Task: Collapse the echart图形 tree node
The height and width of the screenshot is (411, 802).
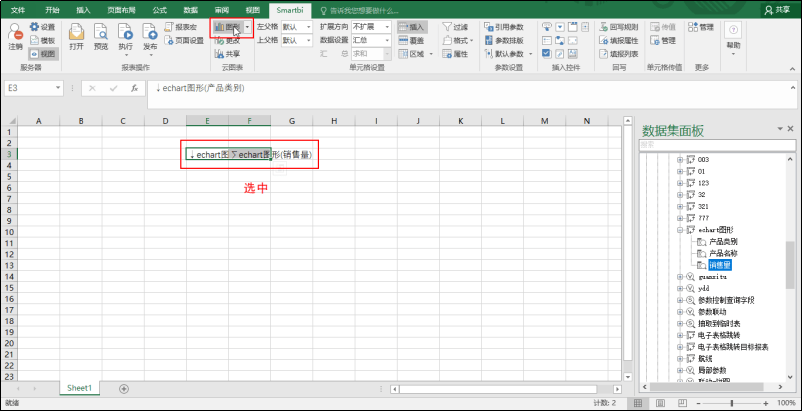Action: click(680, 230)
